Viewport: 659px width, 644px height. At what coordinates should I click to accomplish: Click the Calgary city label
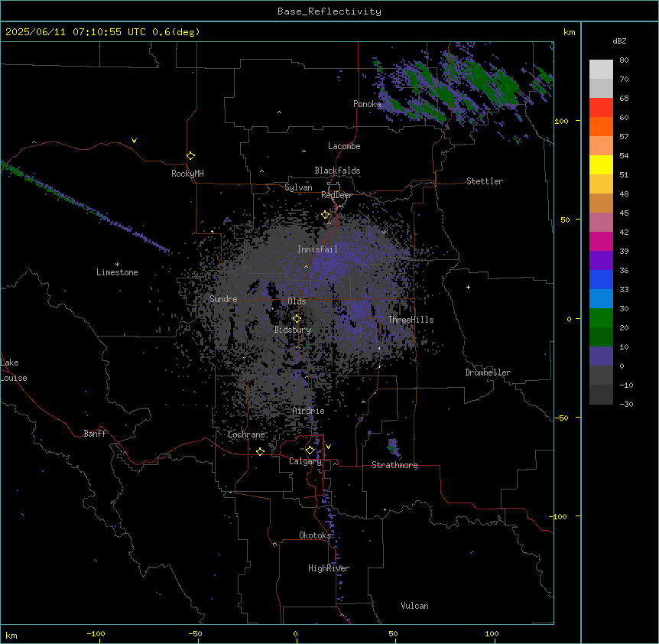point(306,461)
